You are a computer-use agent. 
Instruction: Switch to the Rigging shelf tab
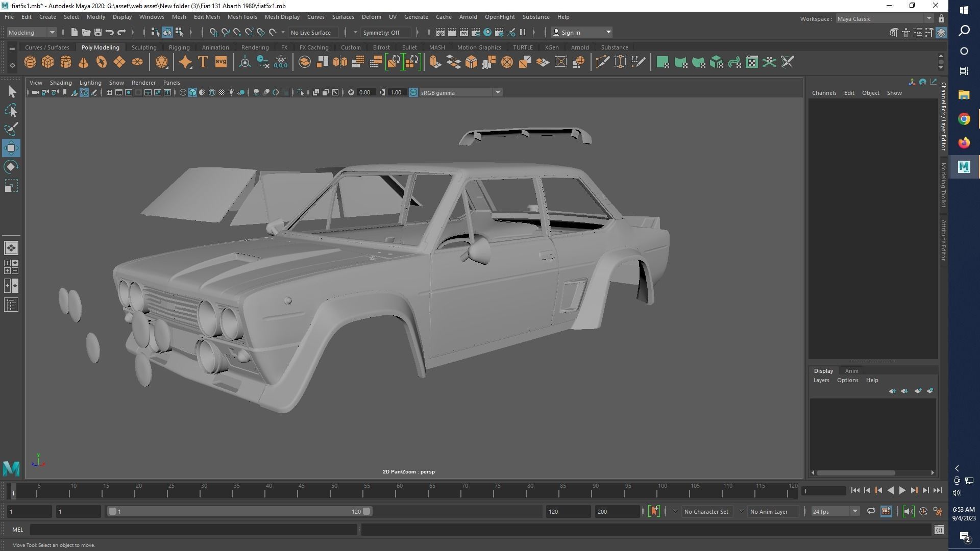click(x=179, y=47)
